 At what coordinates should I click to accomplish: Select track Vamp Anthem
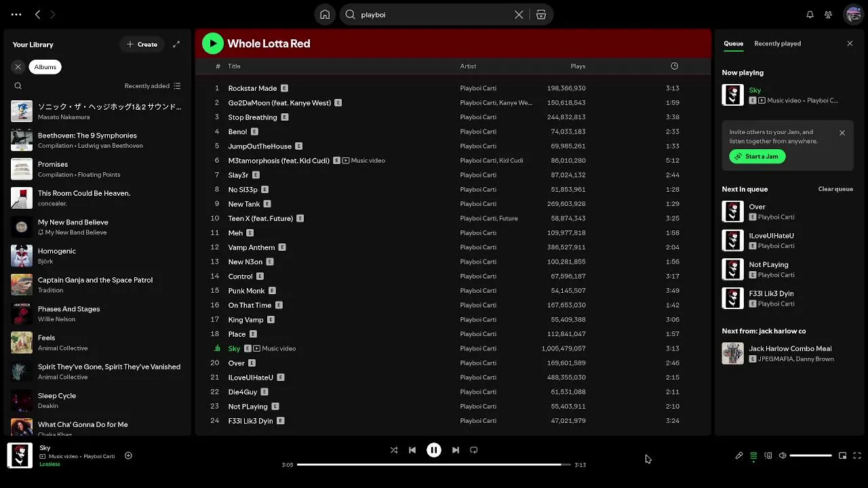pos(453,247)
